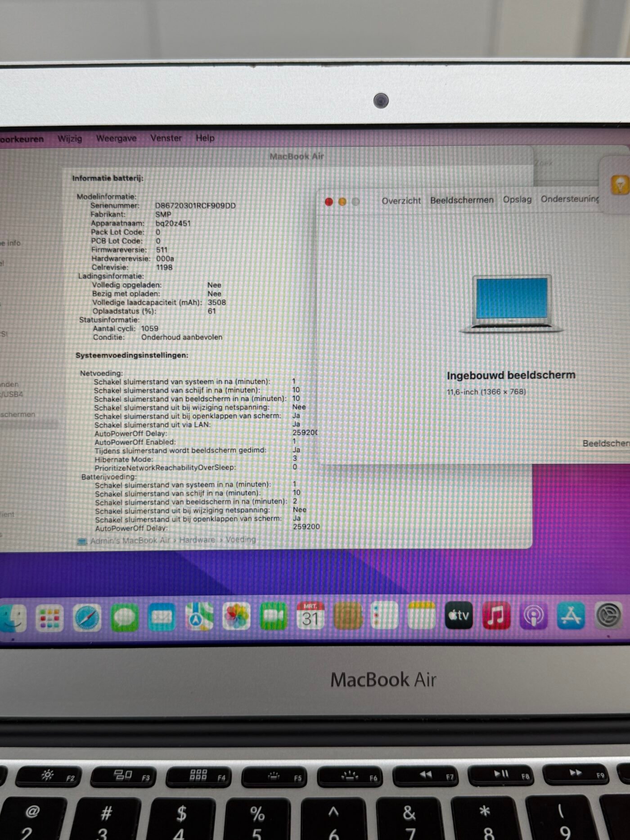Switch to the Opslag tab
Screen dimensions: 630x840
[x=517, y=199]
